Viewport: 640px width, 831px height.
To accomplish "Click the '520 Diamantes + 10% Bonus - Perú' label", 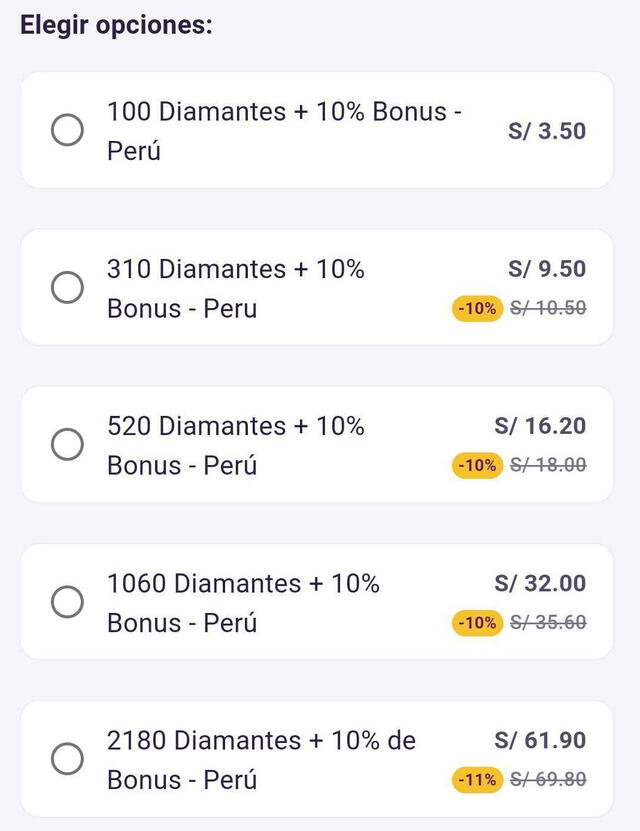I will (236, 445).
